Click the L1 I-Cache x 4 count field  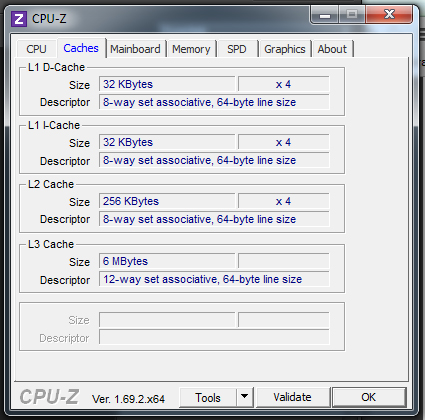(284, 142)
